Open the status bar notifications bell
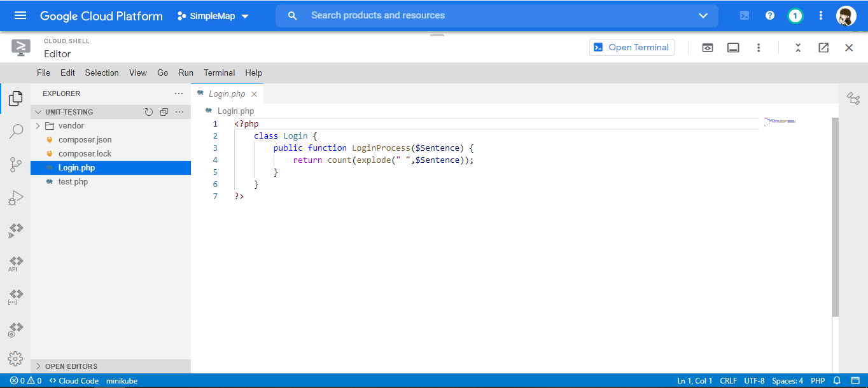 click(837, 381)
